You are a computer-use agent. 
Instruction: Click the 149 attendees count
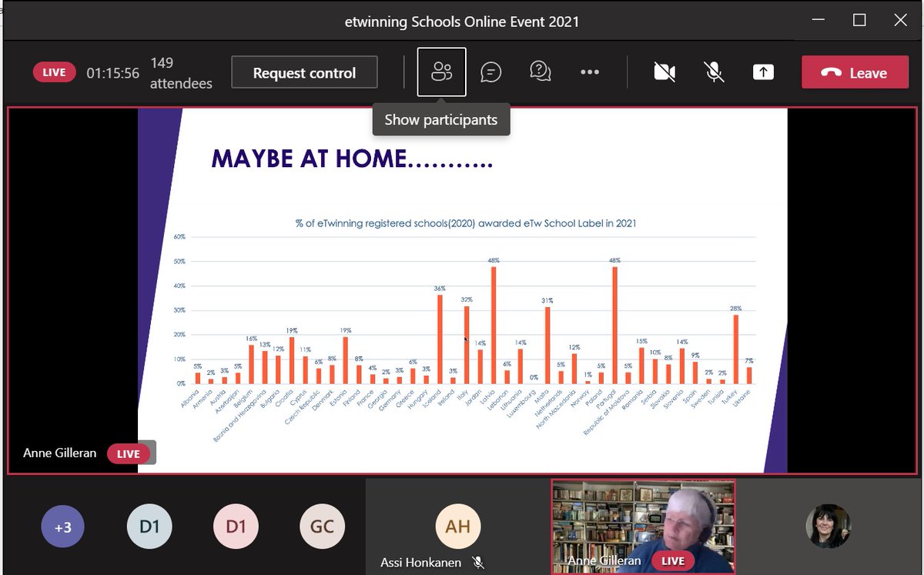pos(181,72)
